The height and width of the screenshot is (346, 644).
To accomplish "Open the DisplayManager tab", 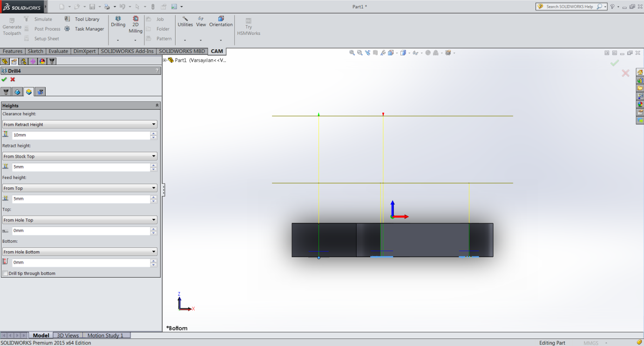I will pos(42,61).
